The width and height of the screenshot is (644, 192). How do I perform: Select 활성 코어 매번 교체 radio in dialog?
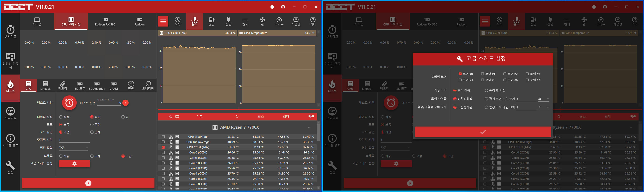[486, 107]
